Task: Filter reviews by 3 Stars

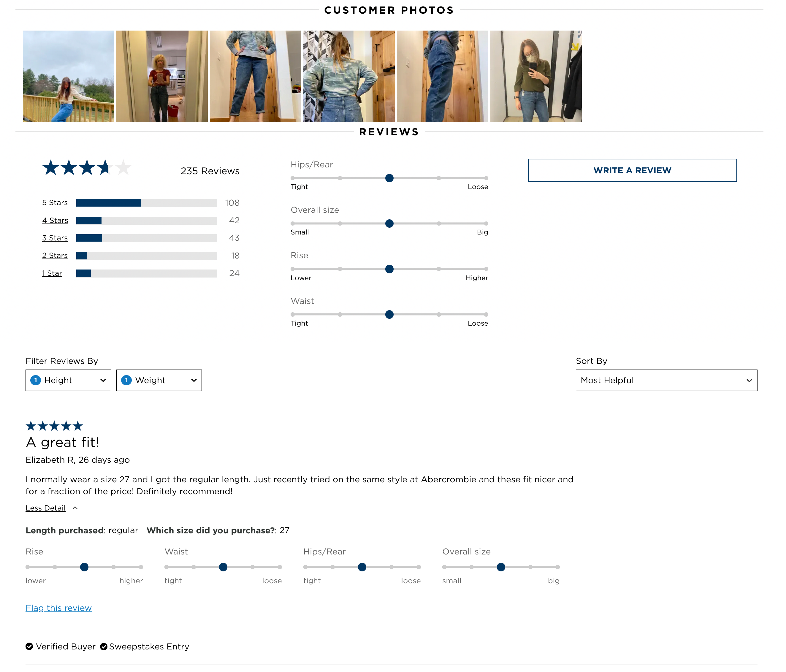Action: coord(55,238)
